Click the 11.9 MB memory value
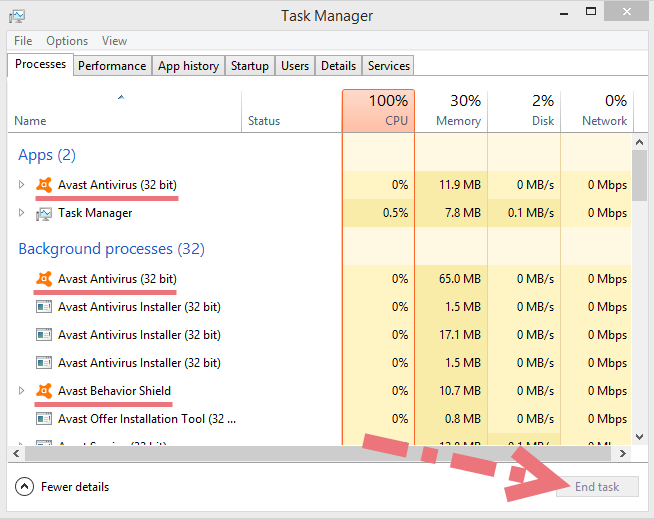 coord(460,185)
